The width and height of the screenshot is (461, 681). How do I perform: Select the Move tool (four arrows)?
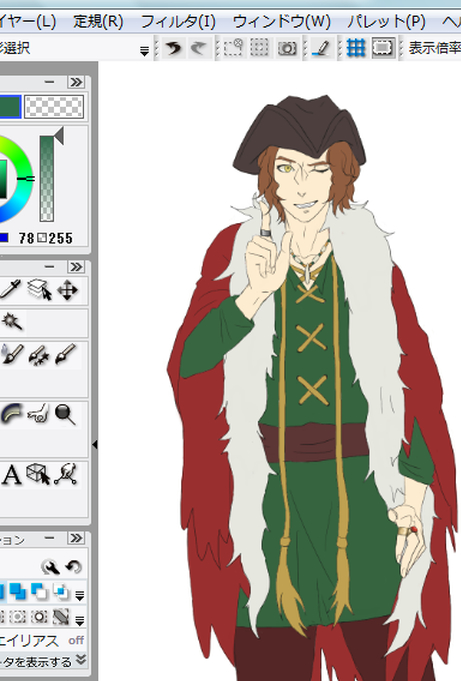pyautogui.click(x=67, y=290)
